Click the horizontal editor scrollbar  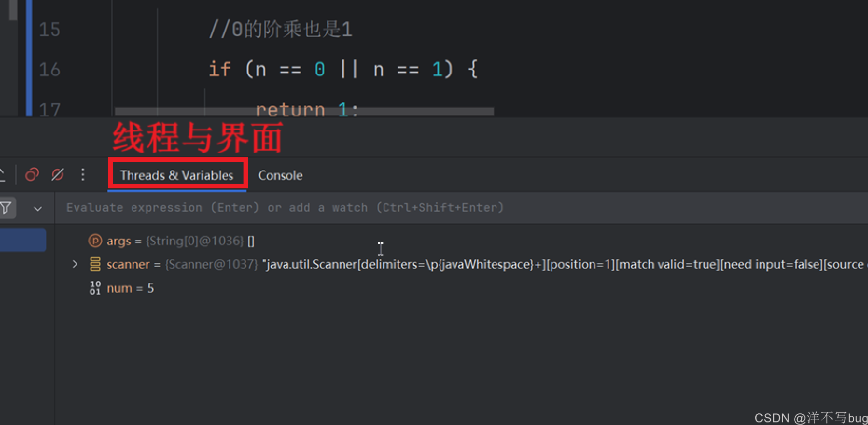click(304, 111)
